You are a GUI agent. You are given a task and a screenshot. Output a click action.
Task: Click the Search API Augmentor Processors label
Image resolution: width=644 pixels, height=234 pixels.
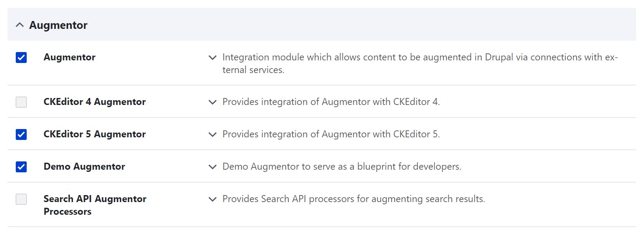pyautogui.click(x=95, y=205)
